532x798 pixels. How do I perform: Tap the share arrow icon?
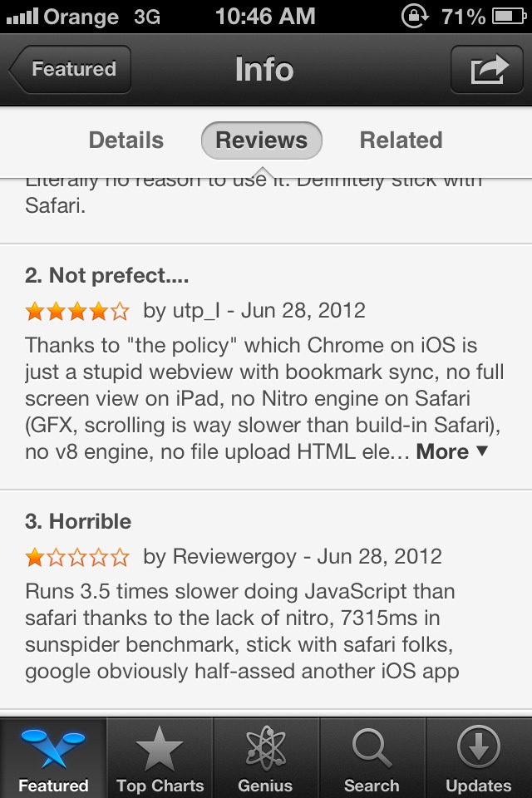click(x=487, y=69)
